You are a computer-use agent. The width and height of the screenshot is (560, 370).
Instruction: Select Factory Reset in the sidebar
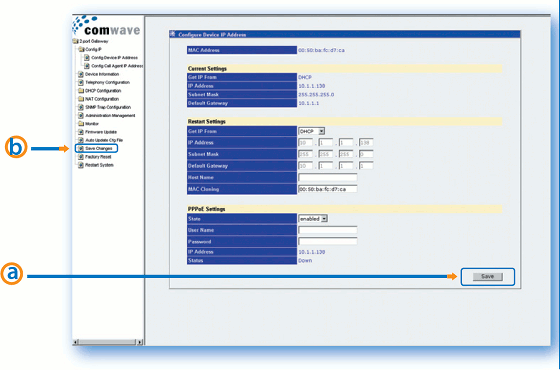(x=98, y=157)
